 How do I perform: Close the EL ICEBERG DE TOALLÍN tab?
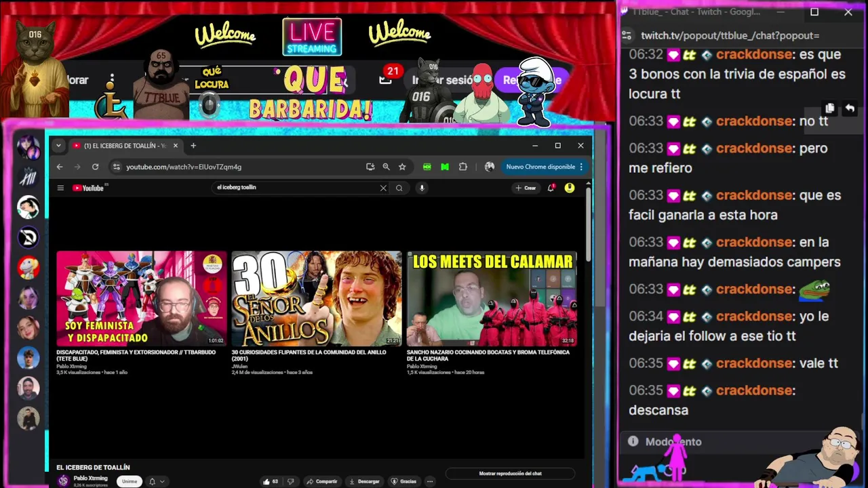pos(176,146)
